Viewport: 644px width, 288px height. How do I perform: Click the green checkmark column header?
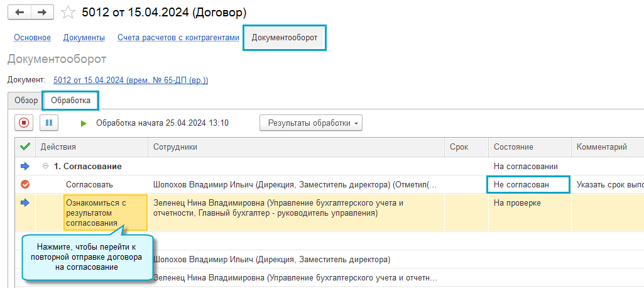tap(25, 147)
